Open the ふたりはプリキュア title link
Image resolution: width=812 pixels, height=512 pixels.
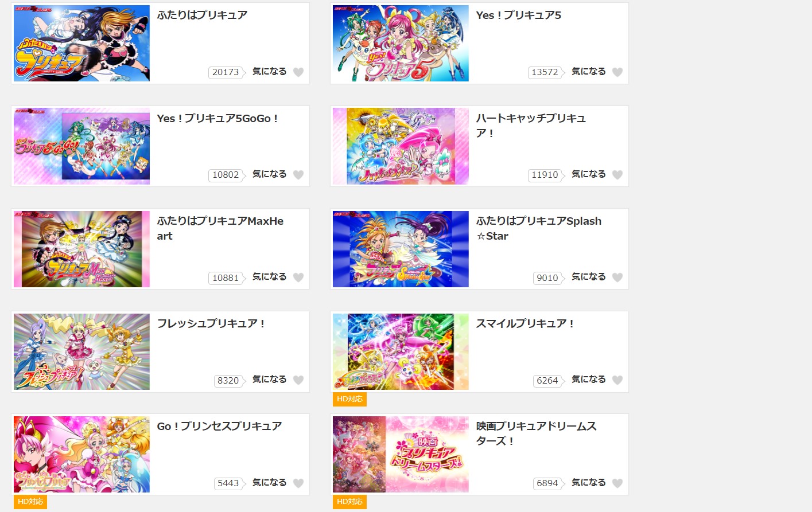pyautogui.click(x=203, y=15)
